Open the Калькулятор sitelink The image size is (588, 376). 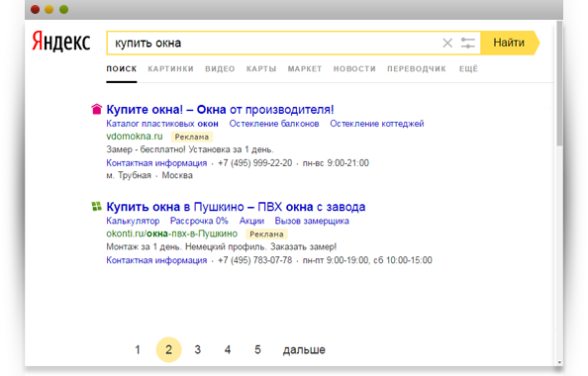[133, 222]
